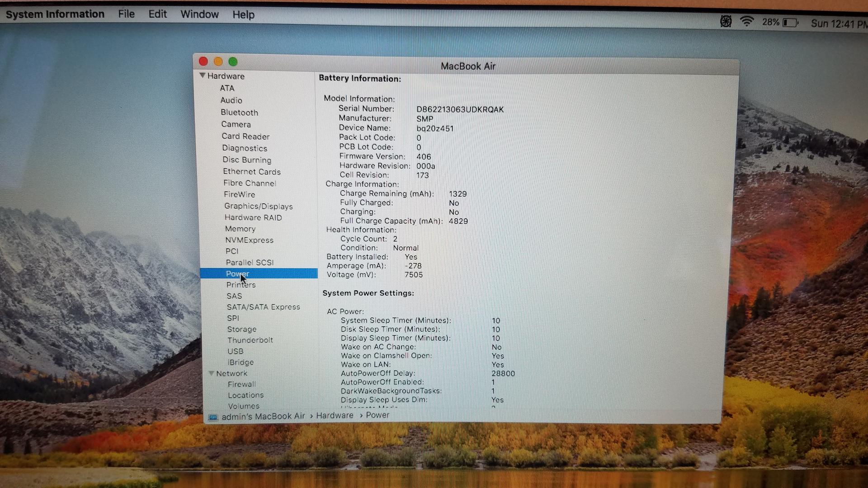Open the Edit menu
Viewport: 868px width, 488px height.
pos(157,14)
